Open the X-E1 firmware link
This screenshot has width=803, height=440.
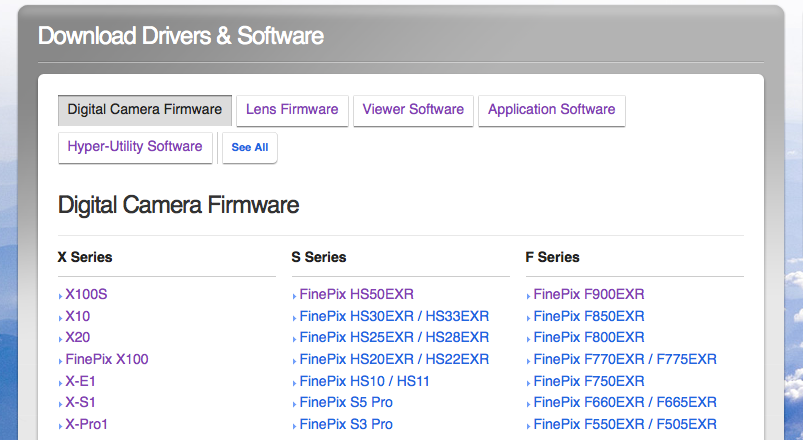80,381
